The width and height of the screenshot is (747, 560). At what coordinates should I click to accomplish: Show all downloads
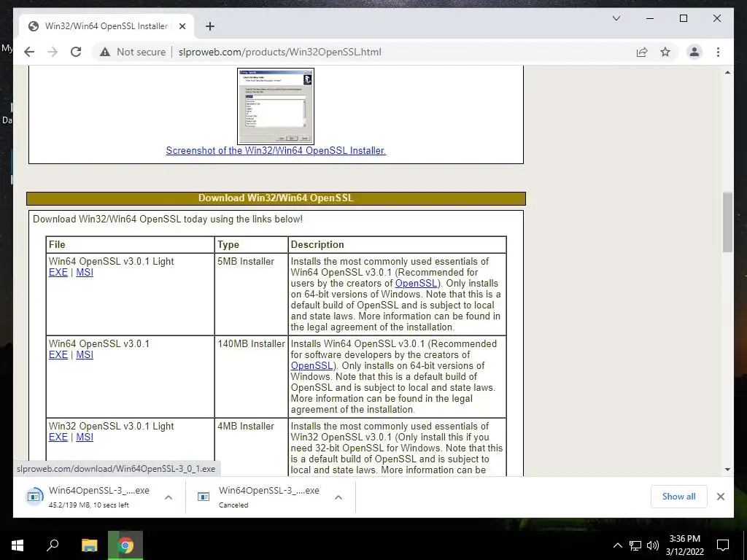point(679,497)
